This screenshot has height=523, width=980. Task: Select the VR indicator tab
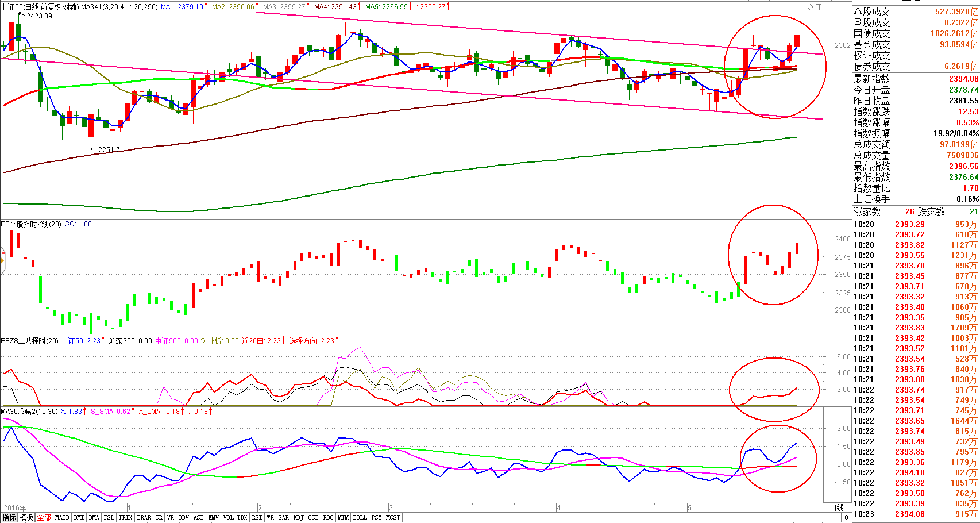coord(171,517)
